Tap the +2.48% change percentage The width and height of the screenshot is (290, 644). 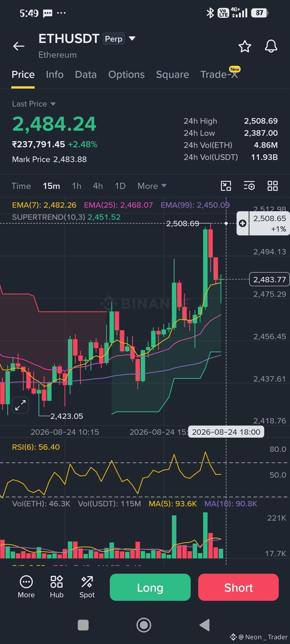pos(83,144)
